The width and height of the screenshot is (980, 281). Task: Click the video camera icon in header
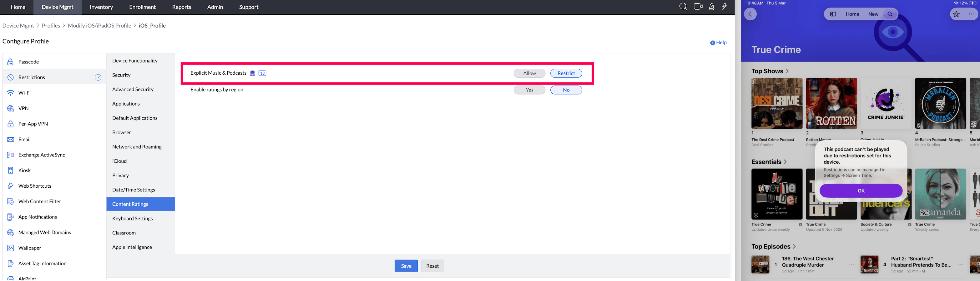pos(698,7)
